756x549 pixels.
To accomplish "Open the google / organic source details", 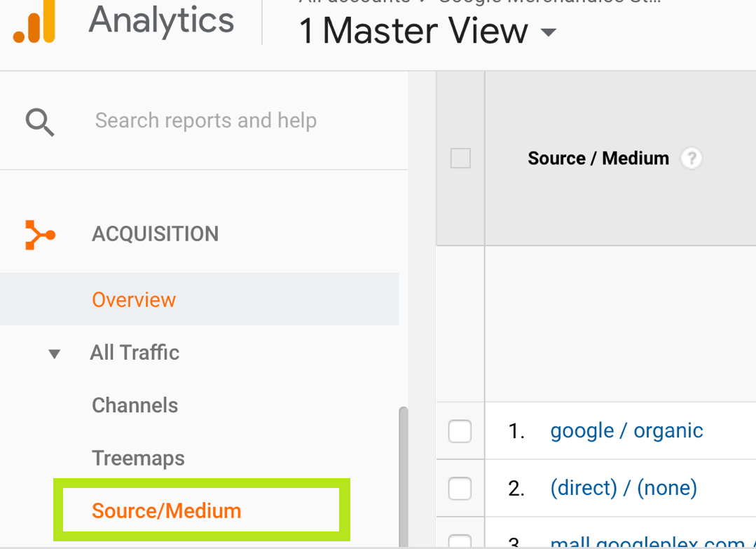I will coord(626,431).
